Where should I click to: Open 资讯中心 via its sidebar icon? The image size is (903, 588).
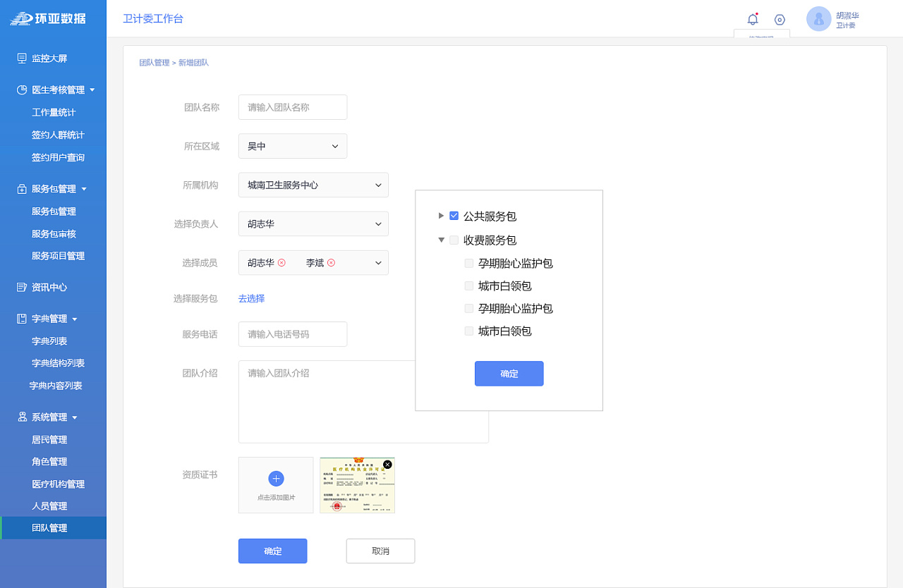pyautogui.click(x=22, y=287)
